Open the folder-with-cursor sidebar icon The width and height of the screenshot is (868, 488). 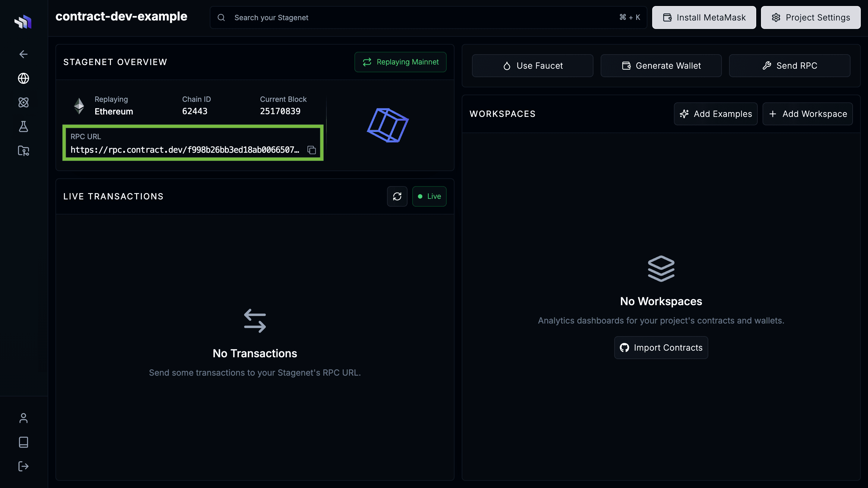click(23, 151)
